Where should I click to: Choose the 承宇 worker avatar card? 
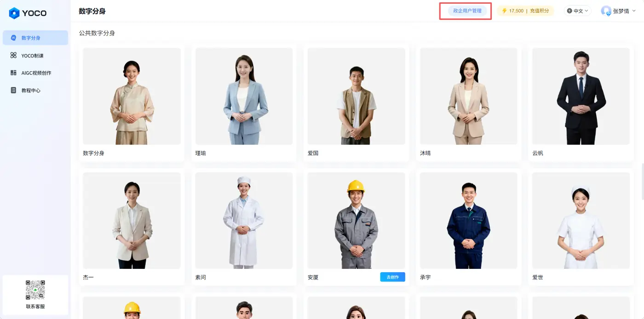468,227
